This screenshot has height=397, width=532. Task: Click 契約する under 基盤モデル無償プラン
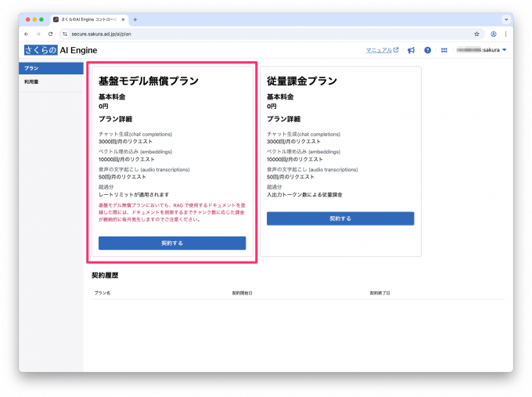pyautogui.click(x=172, y=244)
